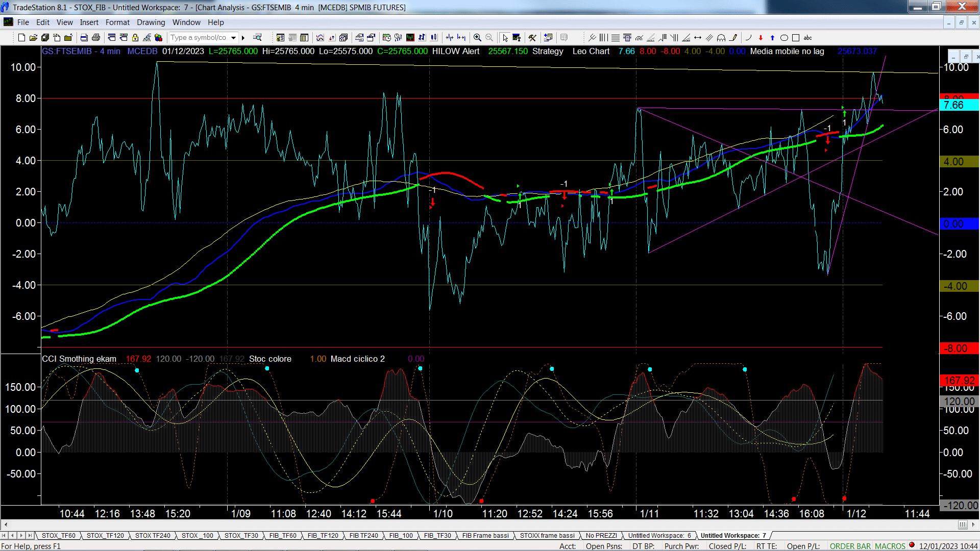
Task: Switch to Untitled Workspace: 6 tab
Action: point(659,535)
